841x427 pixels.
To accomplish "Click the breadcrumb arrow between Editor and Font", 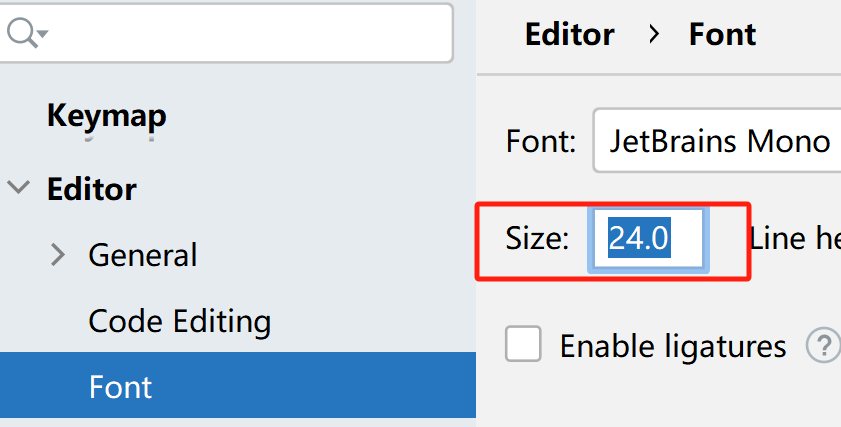I will click(x=654, y=34).
